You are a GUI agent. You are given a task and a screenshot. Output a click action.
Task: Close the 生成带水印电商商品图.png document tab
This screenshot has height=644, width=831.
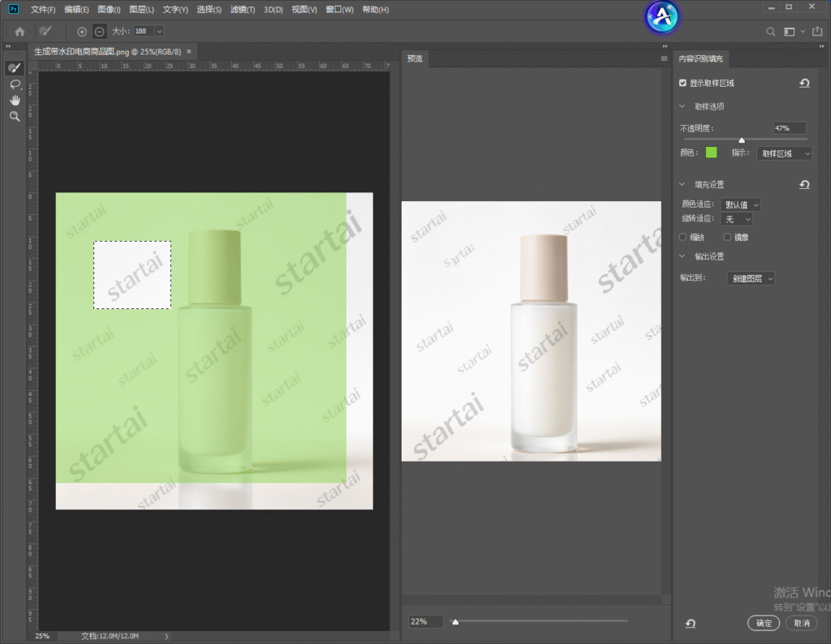pos(188,51)
